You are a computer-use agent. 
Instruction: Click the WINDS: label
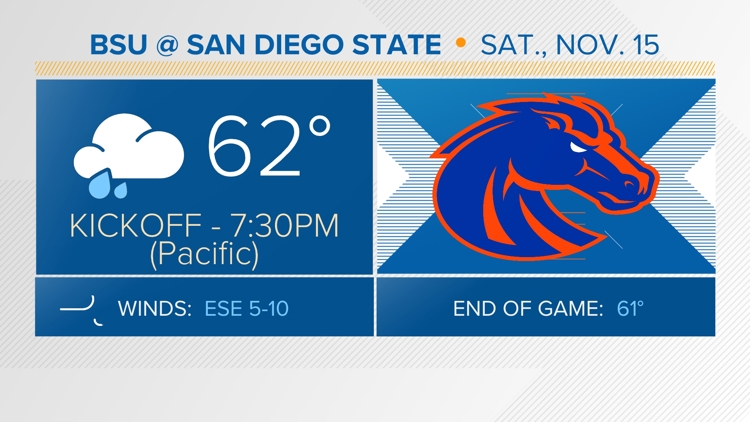(x=154, y=308)
